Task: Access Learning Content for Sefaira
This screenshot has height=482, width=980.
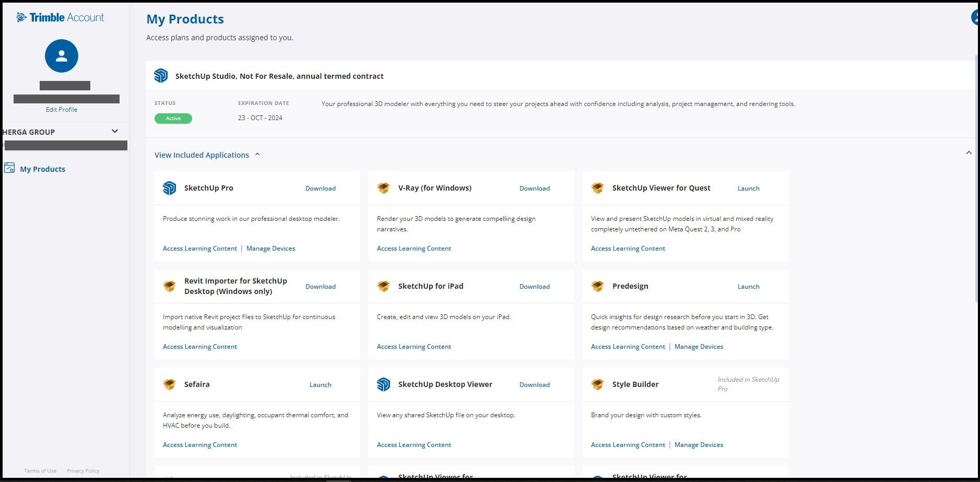Action: [199, 444]
